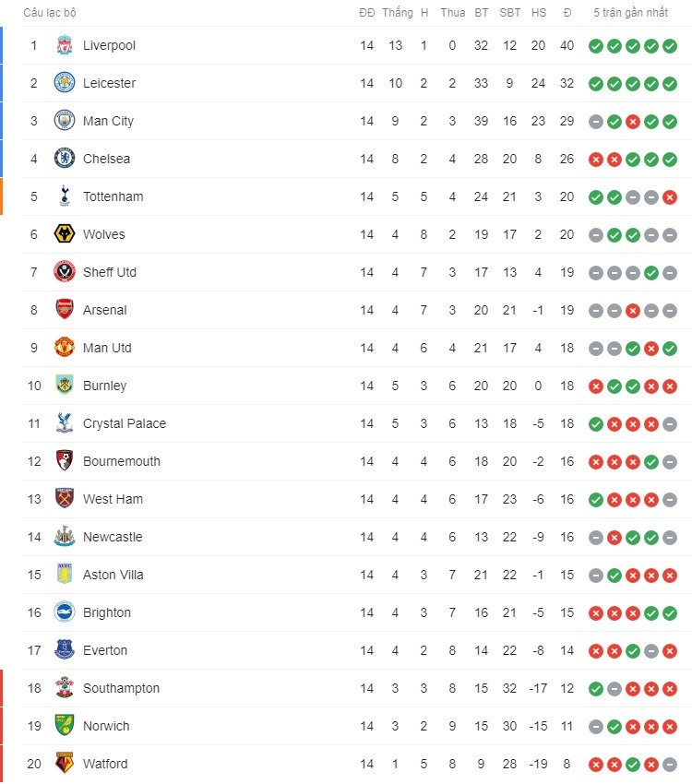
Task: Click the 5 trận gần nhất header
Action: click(x=630, y=13)
